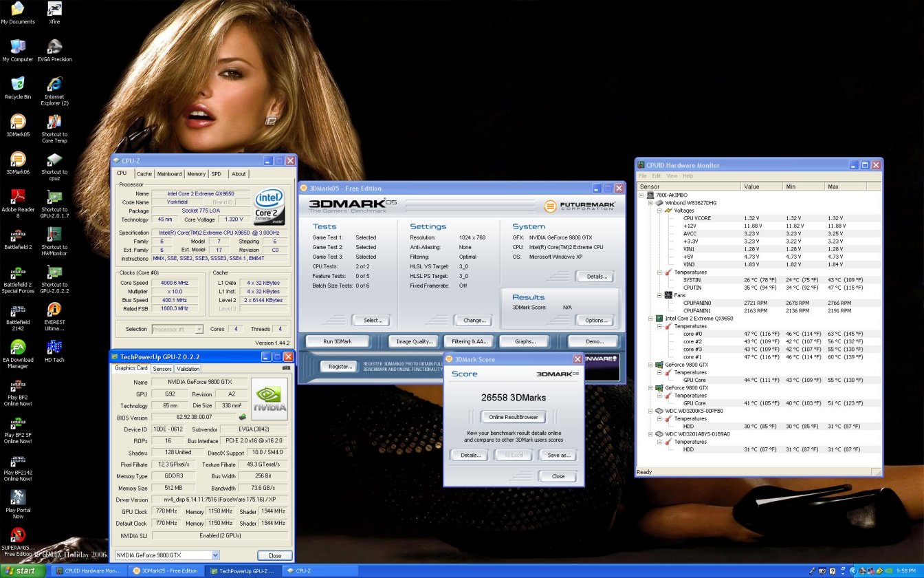The height and width of the screenshot is (578, 924).
Task: Collapse the WDC WD3201ABYS-01B9A0 node
Action: pos(650,434)
